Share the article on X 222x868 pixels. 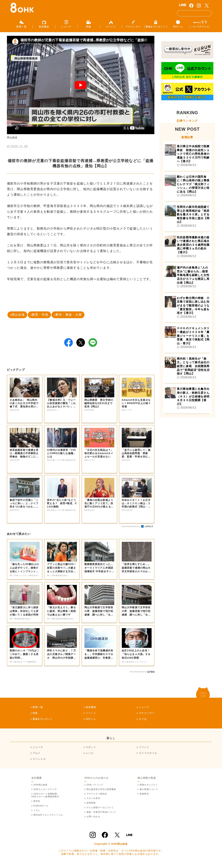[x=81, y=342]
